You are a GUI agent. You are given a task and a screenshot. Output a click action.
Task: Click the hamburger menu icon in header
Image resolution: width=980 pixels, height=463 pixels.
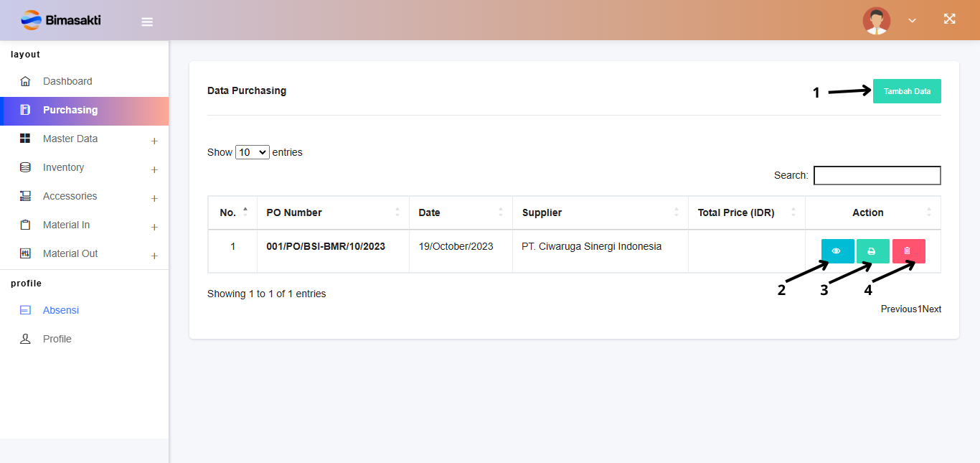(x=147, y=22)
